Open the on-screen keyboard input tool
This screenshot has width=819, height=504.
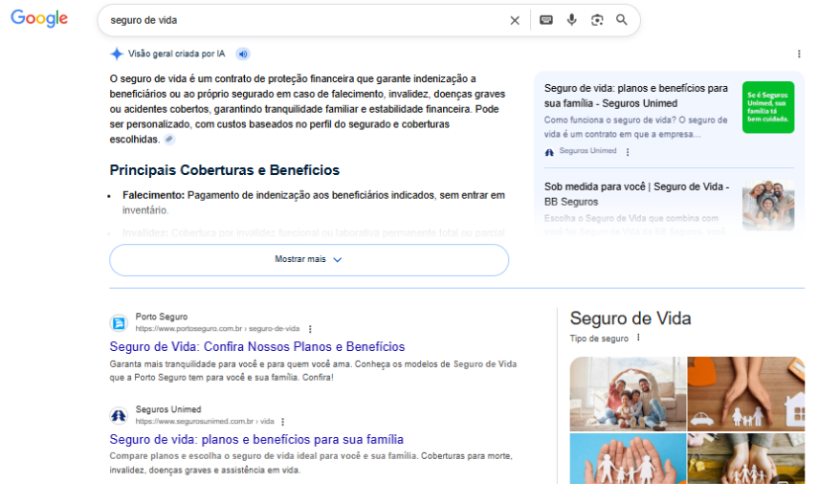(546, 20)
